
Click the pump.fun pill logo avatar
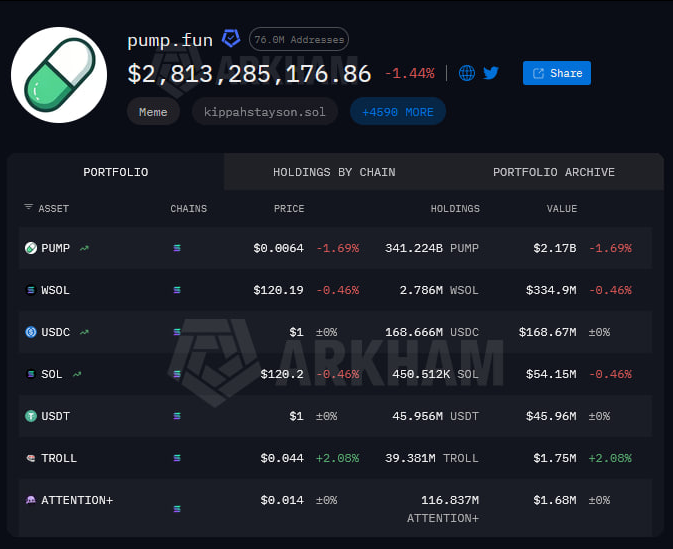[x=59, y=75]
